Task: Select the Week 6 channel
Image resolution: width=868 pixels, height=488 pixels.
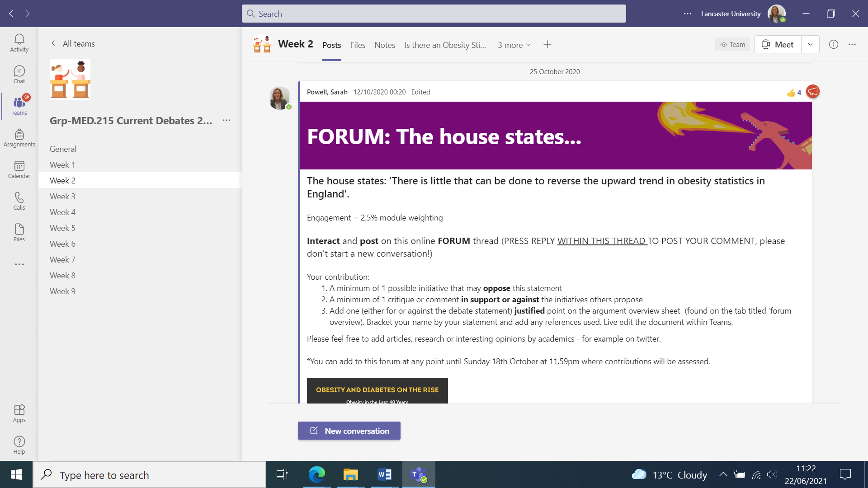Action: 140,244
